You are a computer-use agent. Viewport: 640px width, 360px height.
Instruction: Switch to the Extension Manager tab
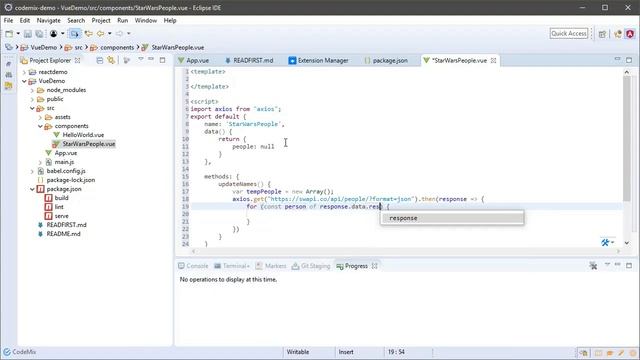319,60
